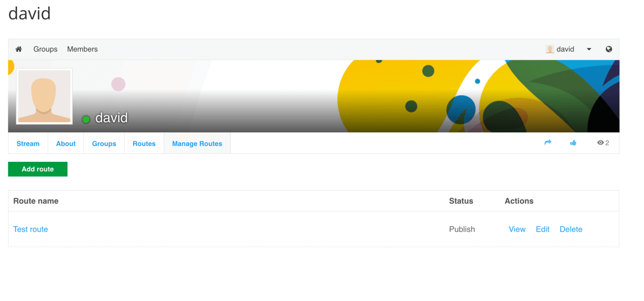Expand the david user dropdown arrow
This screenshot has width=644, height=301.
click(589, 49)
